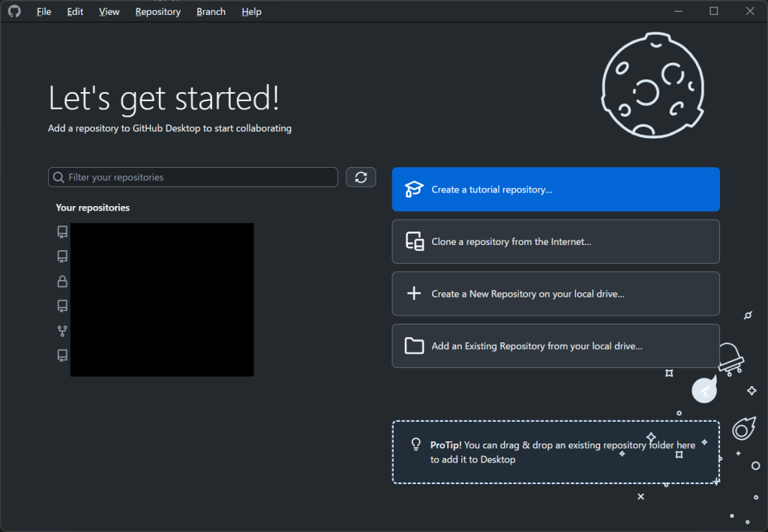Click the folder icon for existing repository
This screenshot has width=768, height=532.
[414, 346]
